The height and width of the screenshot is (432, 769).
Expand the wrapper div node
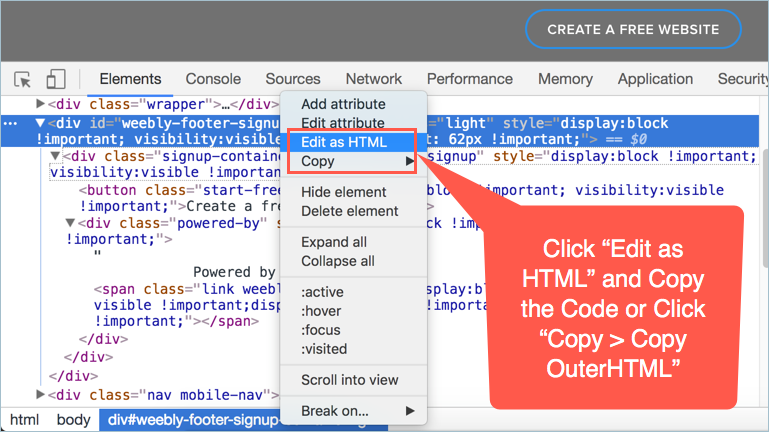tap(41, 104)
